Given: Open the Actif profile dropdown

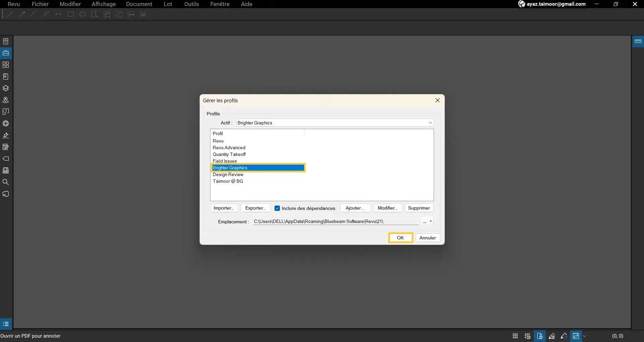Looking at the screenshot, I should (x=431, y=123).
